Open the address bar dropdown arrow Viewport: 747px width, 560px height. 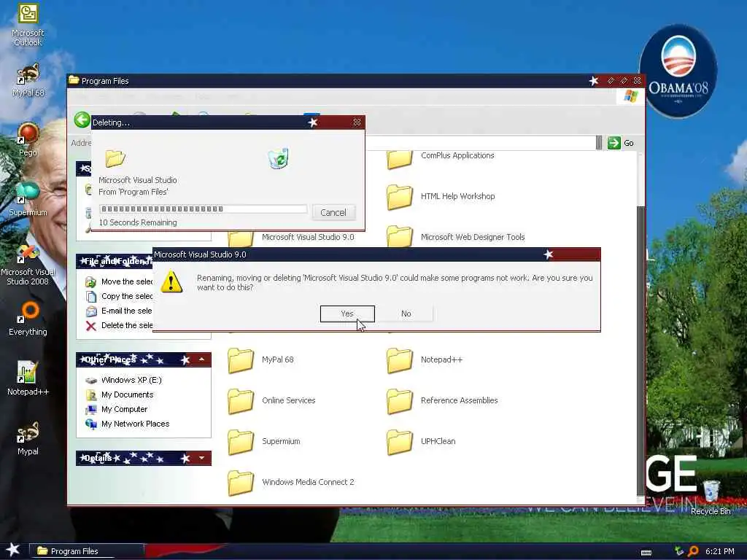click(x=599, y=143)
